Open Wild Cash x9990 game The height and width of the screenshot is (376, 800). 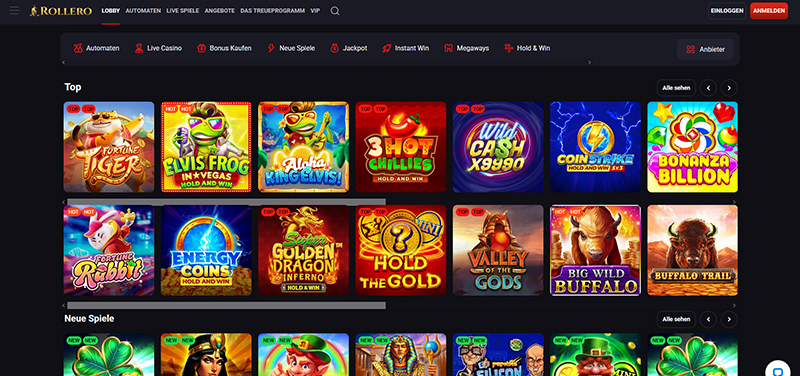click(x=498, y=147)
